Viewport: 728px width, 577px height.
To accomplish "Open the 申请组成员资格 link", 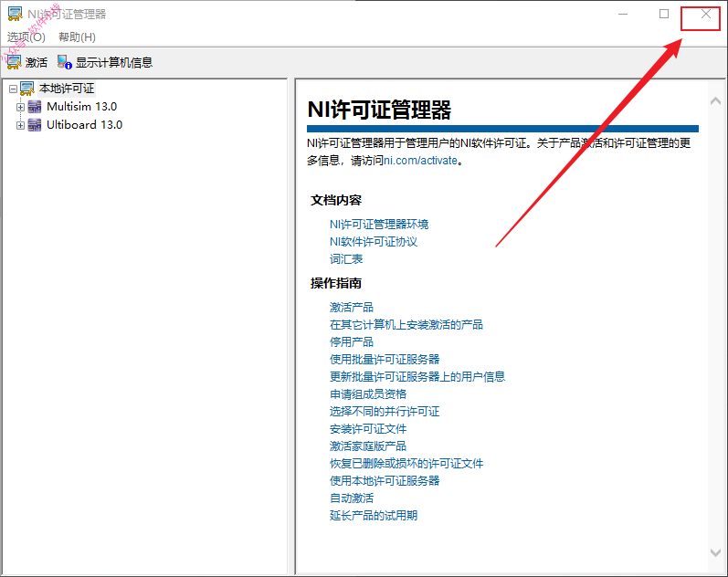I will [368, 394].
